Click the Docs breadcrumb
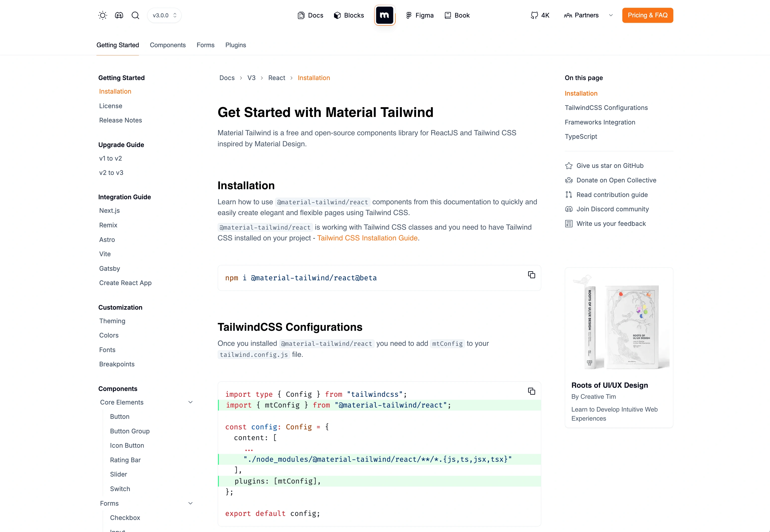Screen dimensions: 770x532 pos(227,78)
